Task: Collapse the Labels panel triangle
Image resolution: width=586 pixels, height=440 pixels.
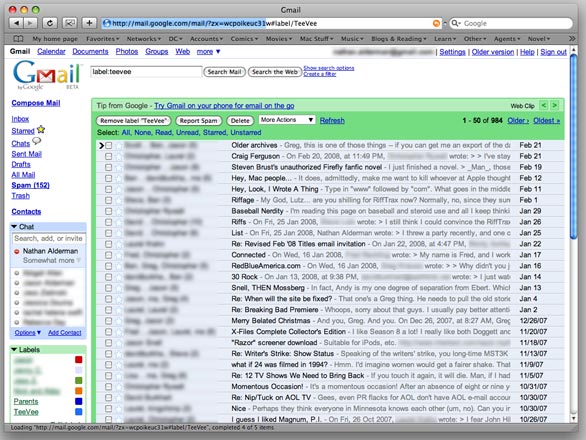Action: point(14,350)
